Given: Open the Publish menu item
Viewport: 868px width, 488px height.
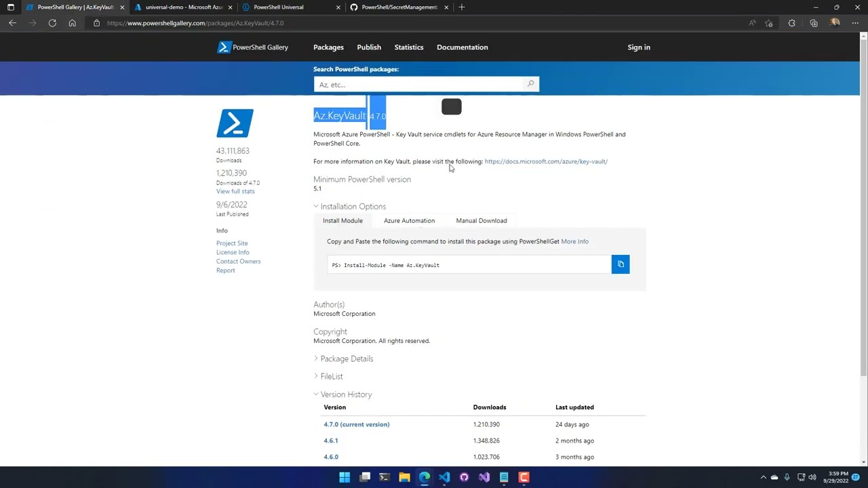Looking at the screenshot, I should point(369,47).
